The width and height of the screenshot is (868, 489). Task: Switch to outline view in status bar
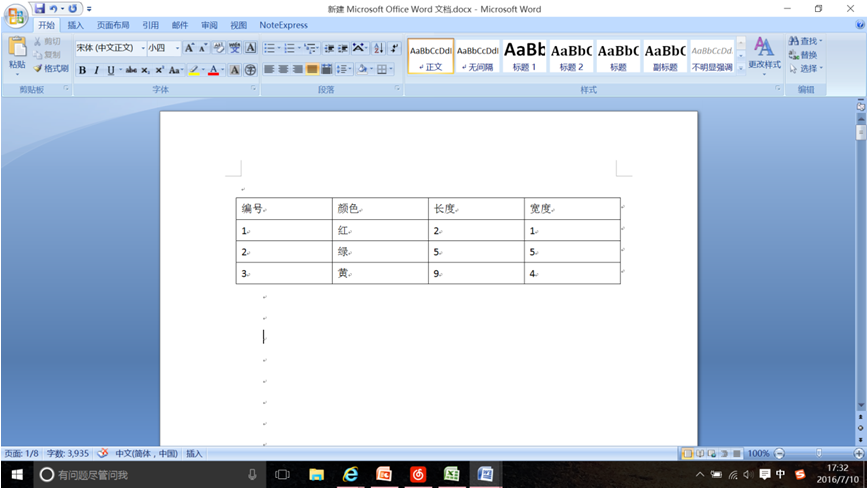point(724,454)
